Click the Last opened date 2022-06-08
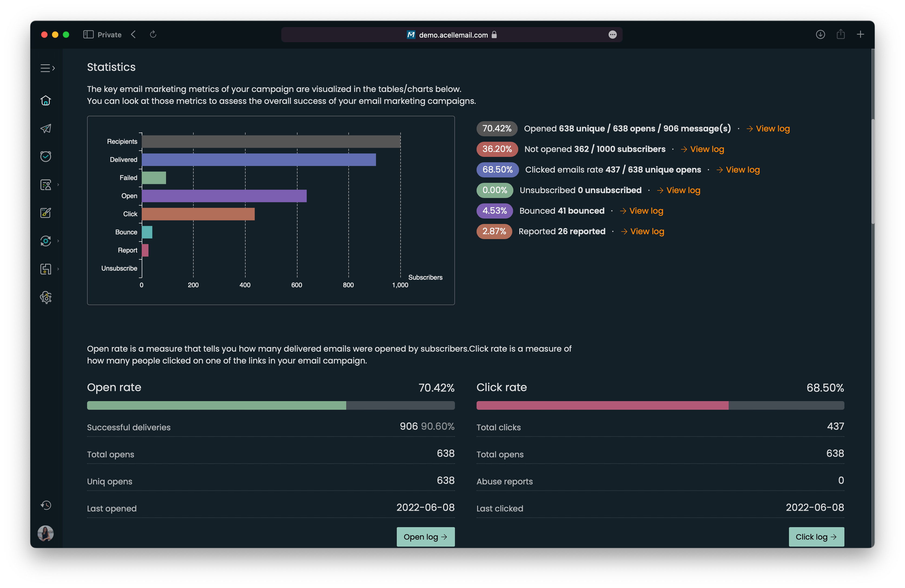Viewport: 905px width, 588px height. click(x=425, y=507)
